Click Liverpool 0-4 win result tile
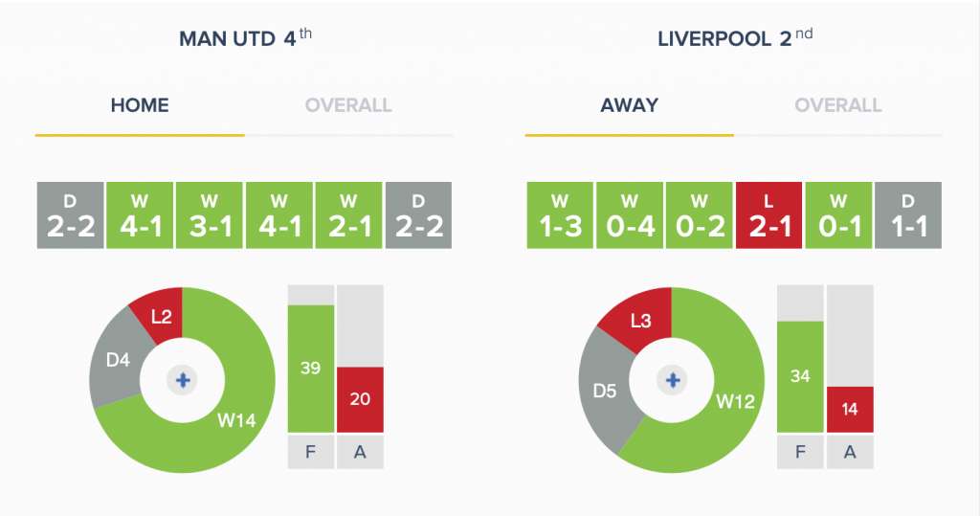The height and width of the screenshot is (516, 980). pos(630,215)
